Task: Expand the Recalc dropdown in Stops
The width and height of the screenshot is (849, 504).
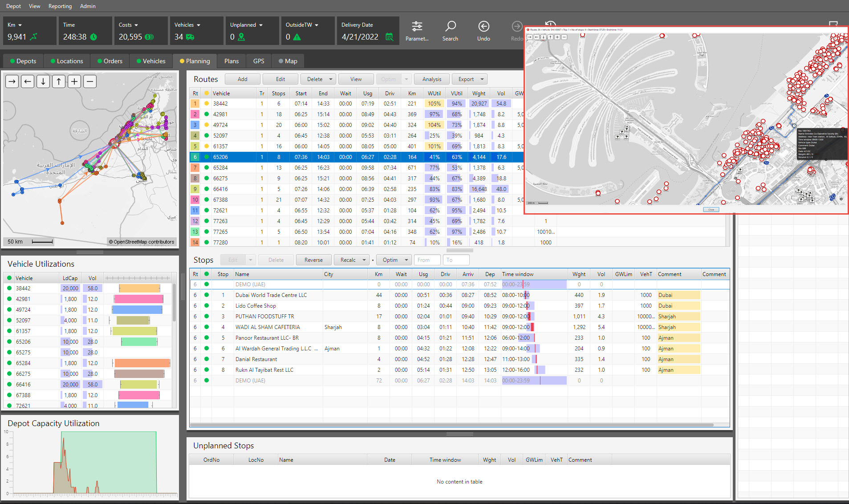Action: 364,260
